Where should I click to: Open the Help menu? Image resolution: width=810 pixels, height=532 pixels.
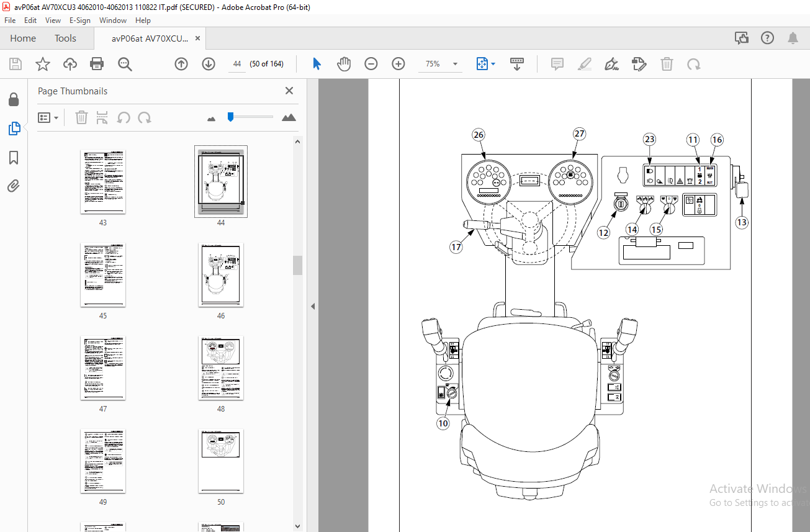click(143, 20)
